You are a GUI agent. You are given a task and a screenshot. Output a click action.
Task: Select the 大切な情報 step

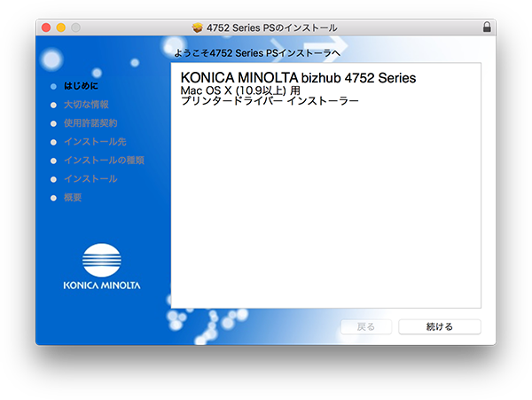(86, 105)
